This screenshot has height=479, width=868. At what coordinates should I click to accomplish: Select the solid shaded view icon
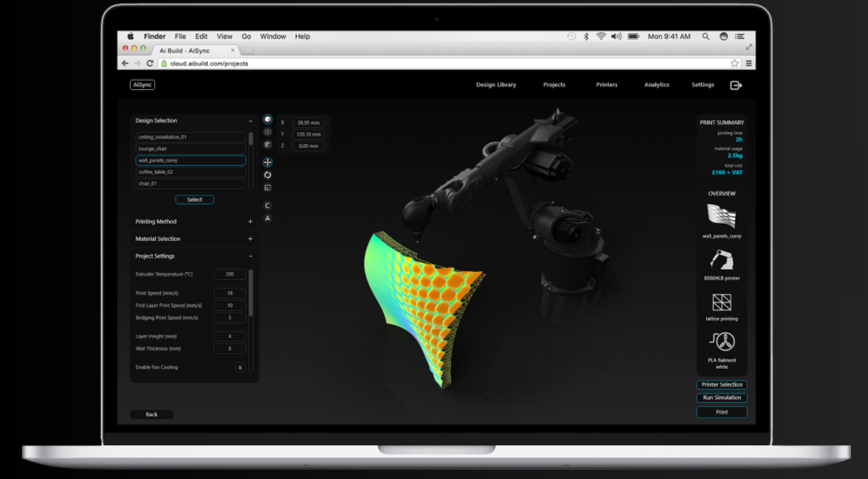(x=267, y=120)
